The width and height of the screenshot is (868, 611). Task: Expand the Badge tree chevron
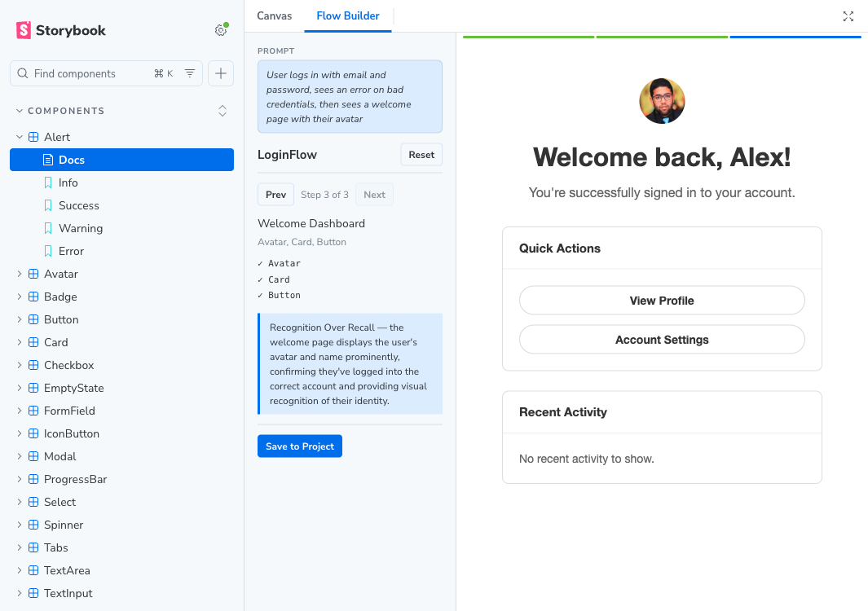click(x=20, y=297)
